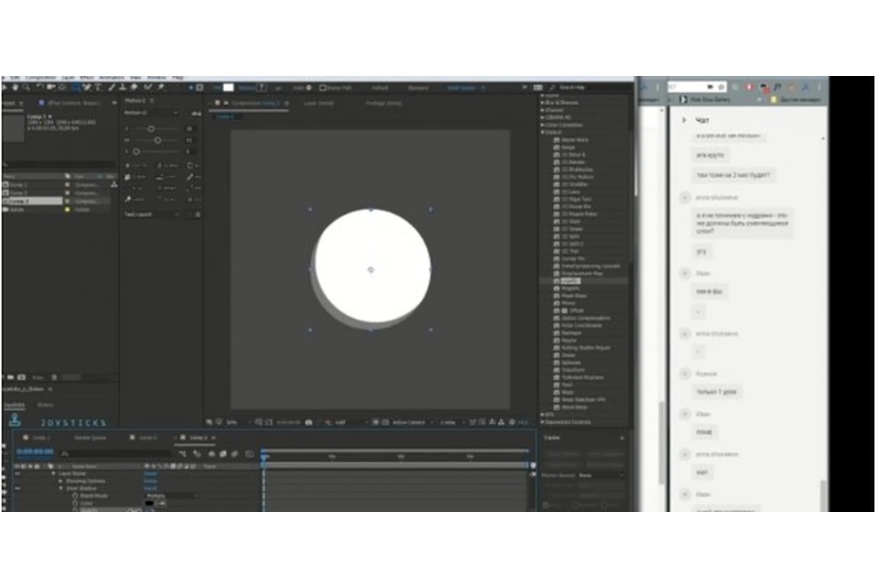Select the Hand tool in toolbar
This screenshot has height=588, width=882.
(x=15, y=87)
